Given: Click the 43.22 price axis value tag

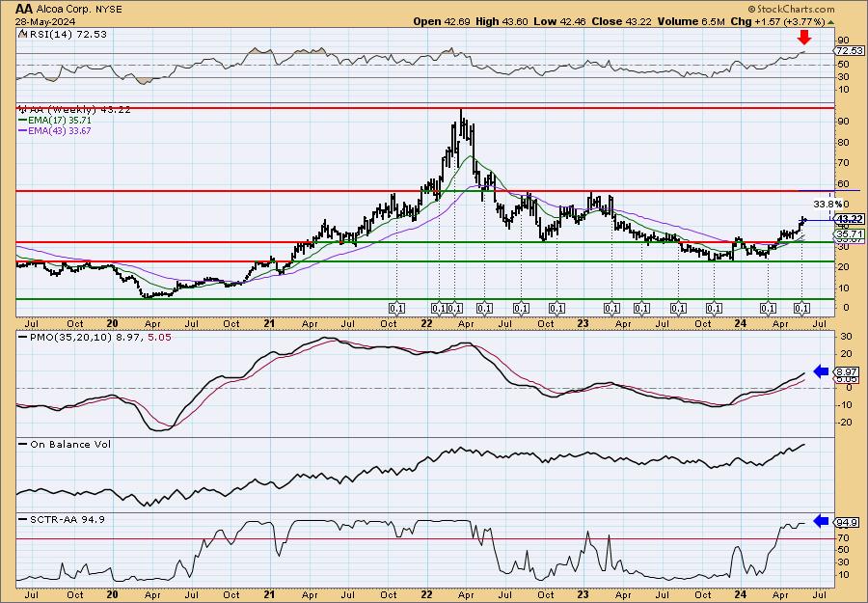Looking at the screenshot, I should (849, 219).
